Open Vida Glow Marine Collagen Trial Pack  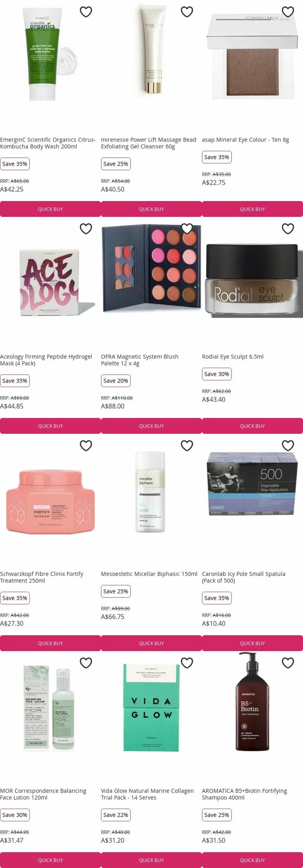pos(147,794)
